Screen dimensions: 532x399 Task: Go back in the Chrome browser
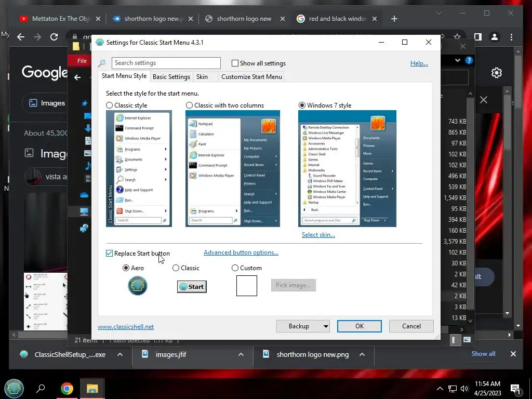21,37
